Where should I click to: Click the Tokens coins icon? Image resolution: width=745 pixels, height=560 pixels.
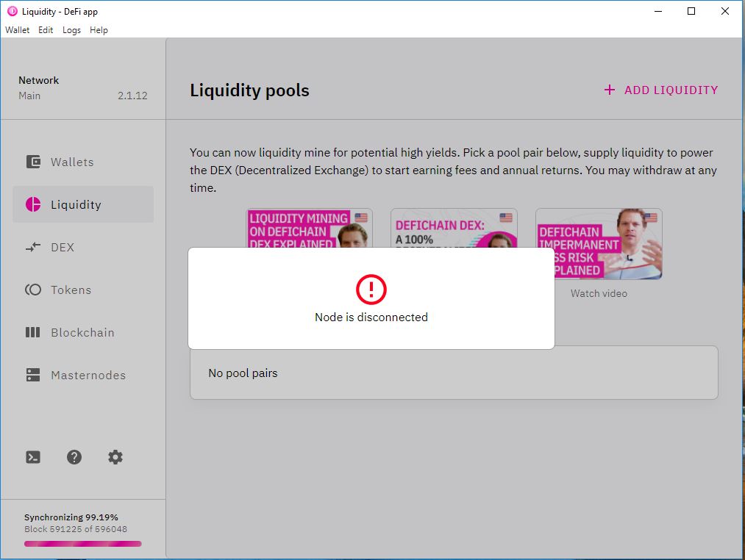(x=33, y=290)
